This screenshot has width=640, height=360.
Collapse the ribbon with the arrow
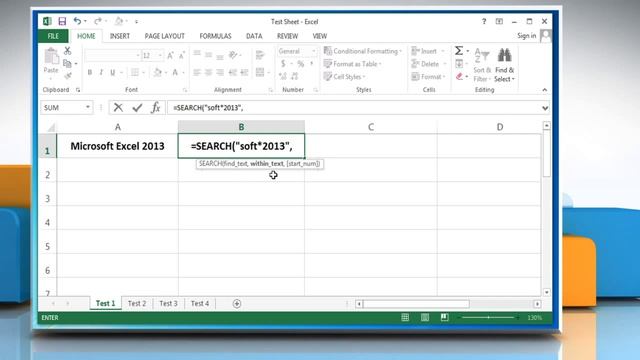click(x=544, y=90)
